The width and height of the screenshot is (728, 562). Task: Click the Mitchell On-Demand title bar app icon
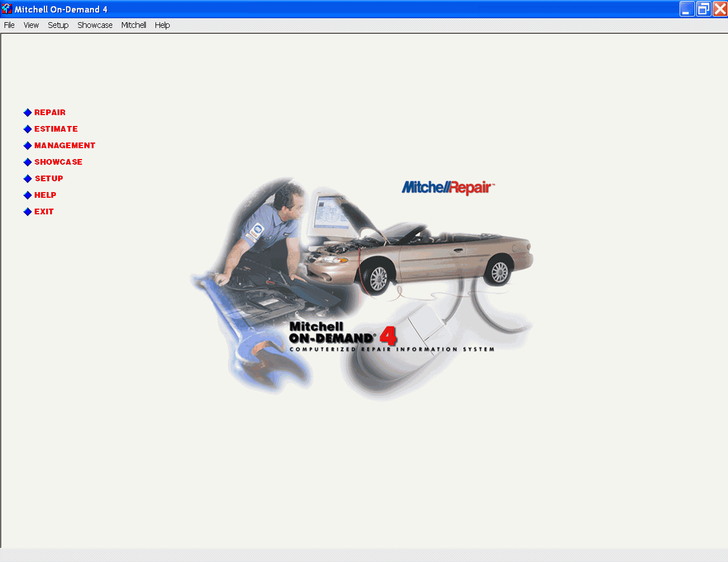(7, 9)
